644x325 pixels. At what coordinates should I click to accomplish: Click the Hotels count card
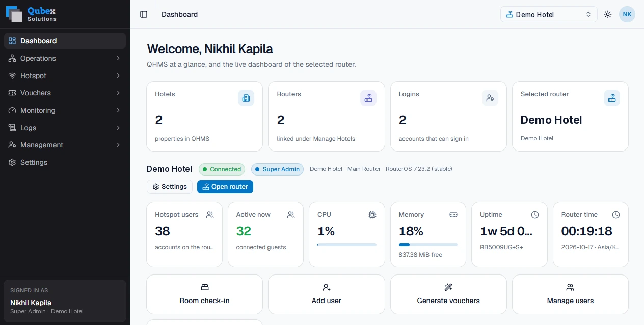(x=205, y=116)
